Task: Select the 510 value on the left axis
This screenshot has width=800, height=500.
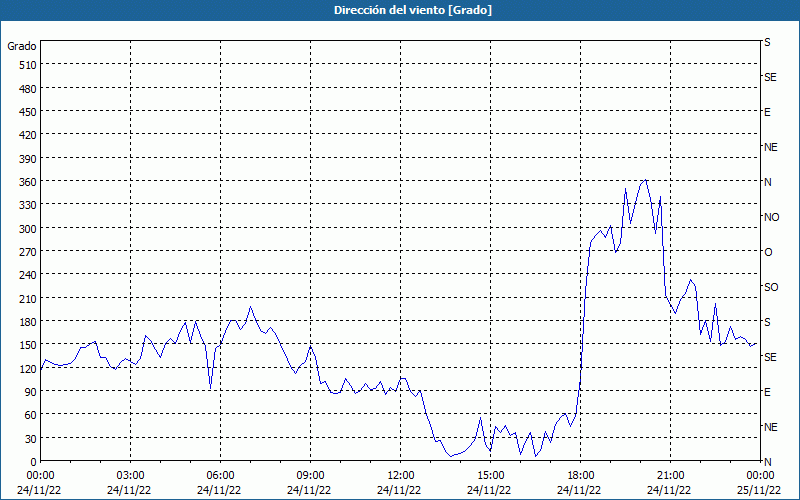Action: pos(28,65)
